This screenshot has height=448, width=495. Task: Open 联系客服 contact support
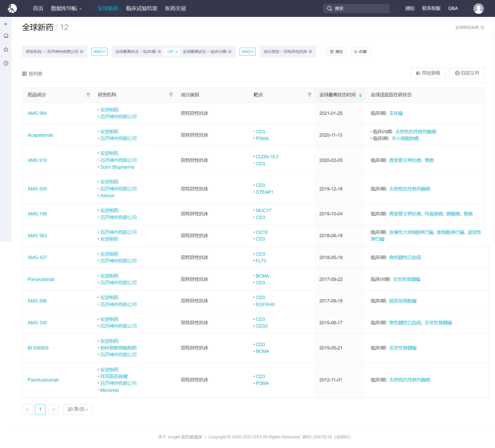431,9
